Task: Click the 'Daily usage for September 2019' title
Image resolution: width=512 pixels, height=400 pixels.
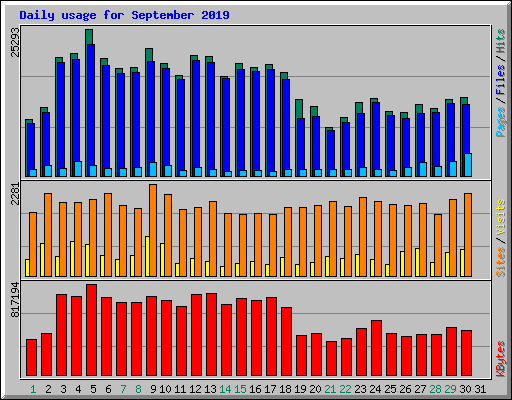Action: point(124,15)
